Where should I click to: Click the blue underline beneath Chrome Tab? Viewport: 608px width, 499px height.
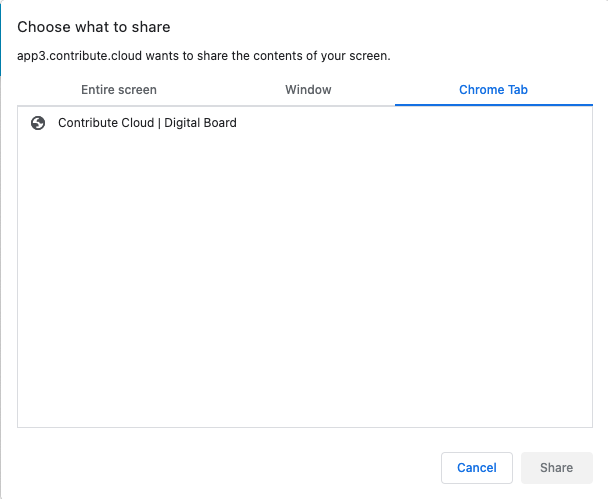click(494, 105)
